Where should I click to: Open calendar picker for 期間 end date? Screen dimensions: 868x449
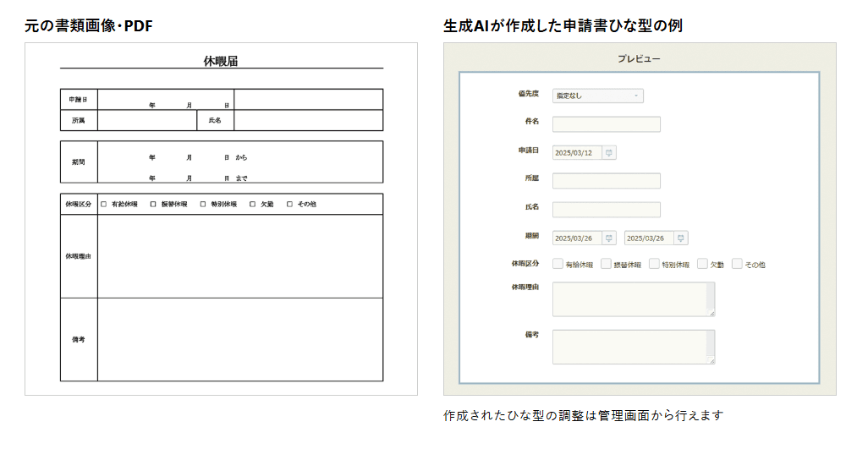(x=681, y=238)
